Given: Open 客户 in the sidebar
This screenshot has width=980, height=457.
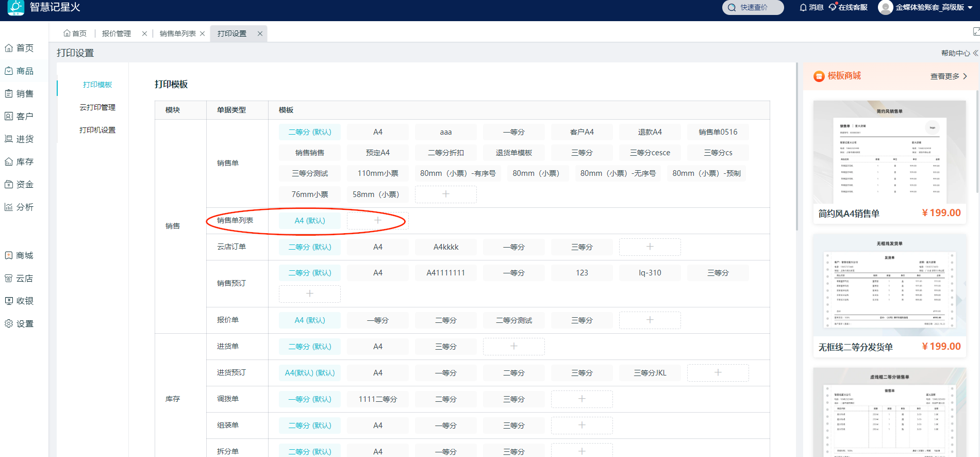Looking at the screenshot, I should point(20,116).
